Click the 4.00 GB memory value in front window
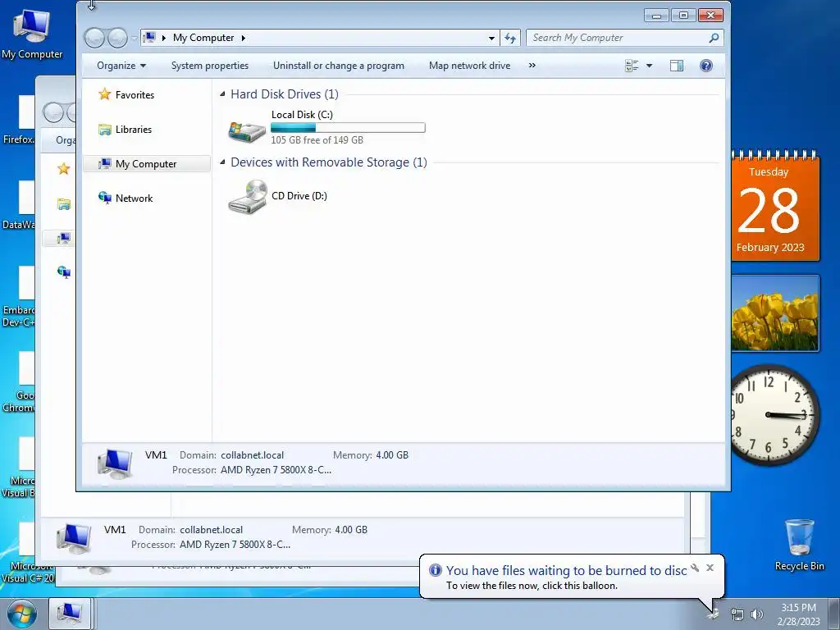Image resolution: width=840 pixels, height=630 pixels. [x=392, y=455]
